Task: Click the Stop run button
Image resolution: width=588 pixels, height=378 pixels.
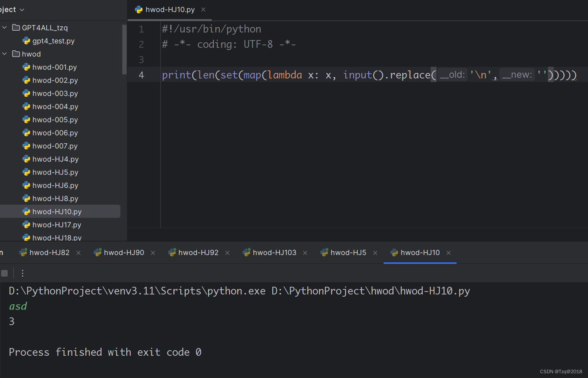Action: point(4,273)
